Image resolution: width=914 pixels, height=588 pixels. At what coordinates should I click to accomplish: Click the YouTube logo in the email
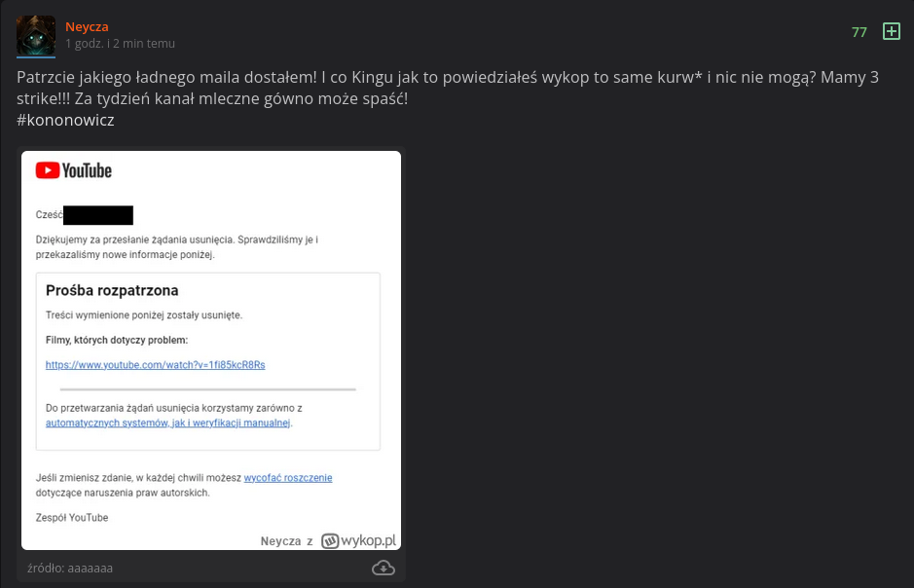(x=74, y=171)
